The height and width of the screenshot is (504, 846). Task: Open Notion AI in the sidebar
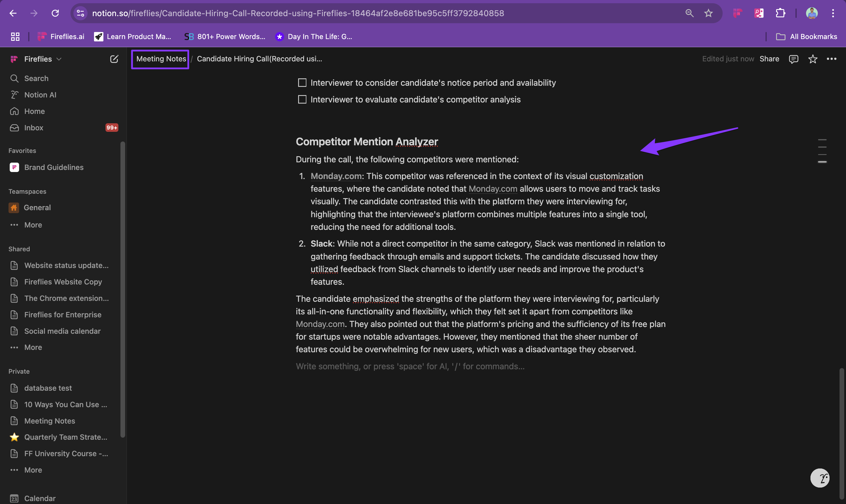[x=40, y=95]
